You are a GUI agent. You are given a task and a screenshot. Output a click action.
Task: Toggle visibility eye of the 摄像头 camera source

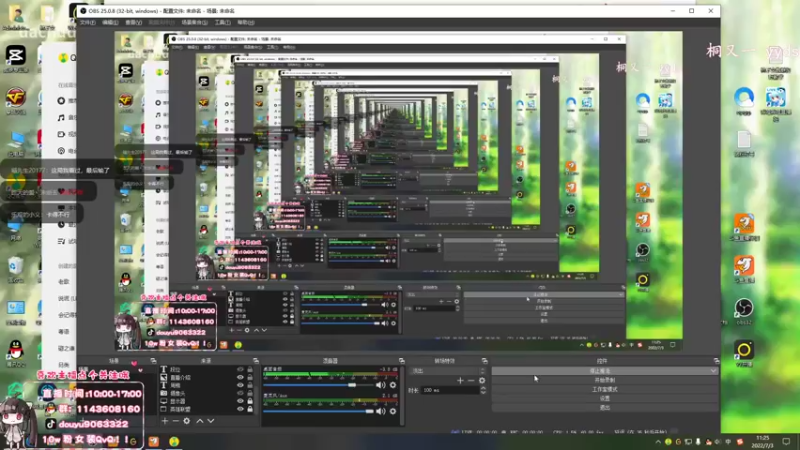click(x=240, y=393)
